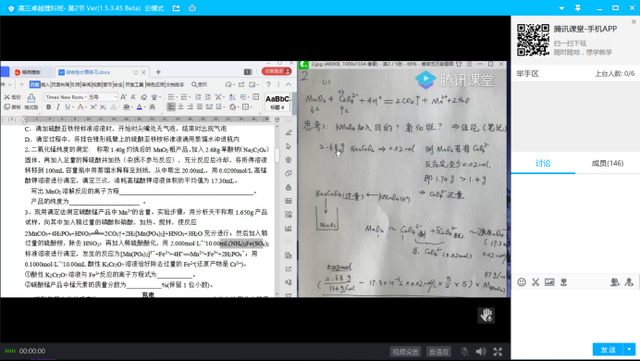Image resolution: width=640 pixels, height=361 pixels.
Task: Click the 自适应 button
Action: (x=439, y=351)
